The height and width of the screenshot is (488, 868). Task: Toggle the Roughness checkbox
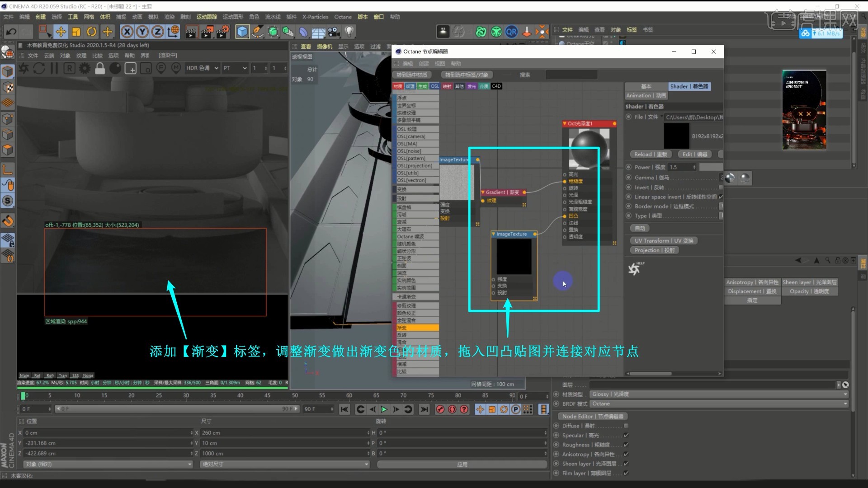click(x=626, y=445)
